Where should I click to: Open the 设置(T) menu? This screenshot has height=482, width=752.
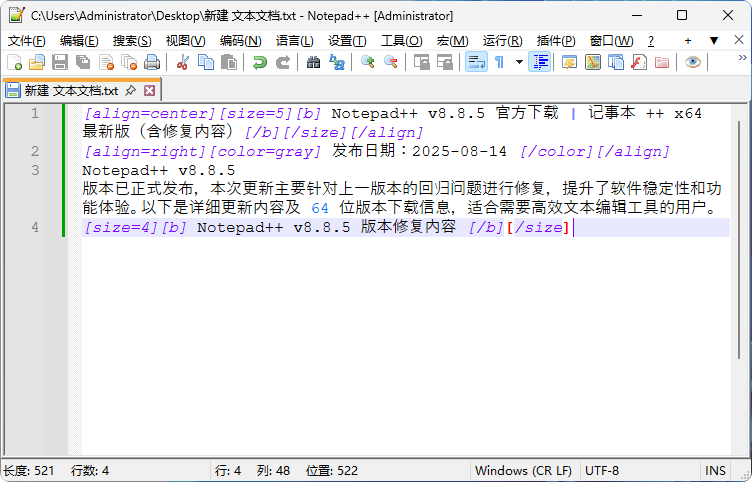[347, 41]
